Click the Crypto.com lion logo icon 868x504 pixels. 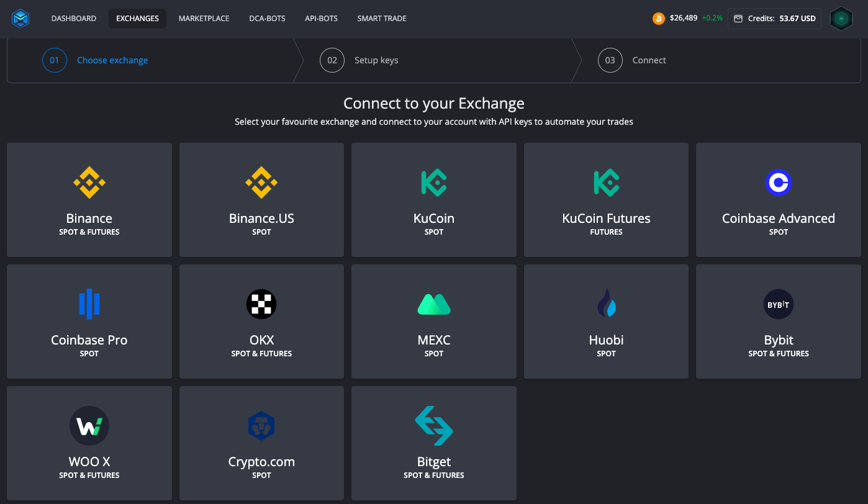pos(261,426)
